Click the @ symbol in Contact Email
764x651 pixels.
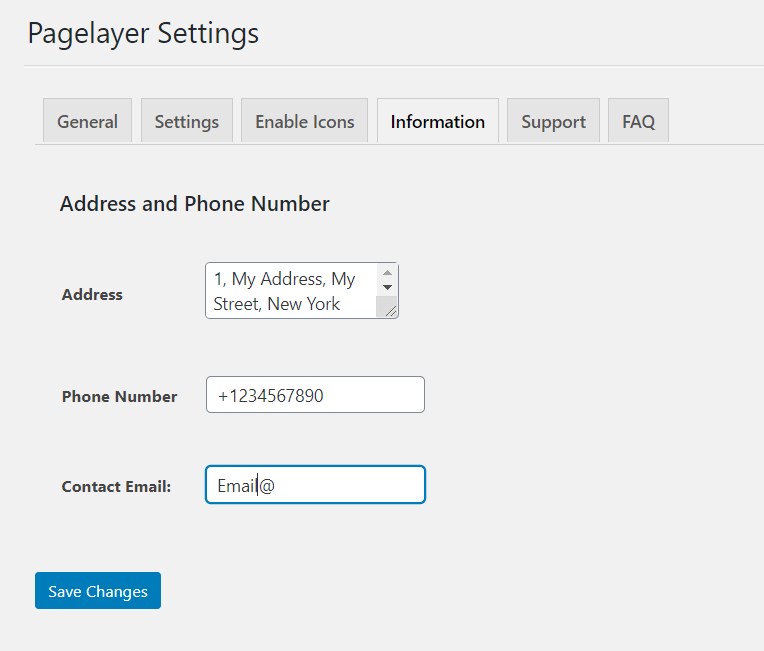[267, 486]
